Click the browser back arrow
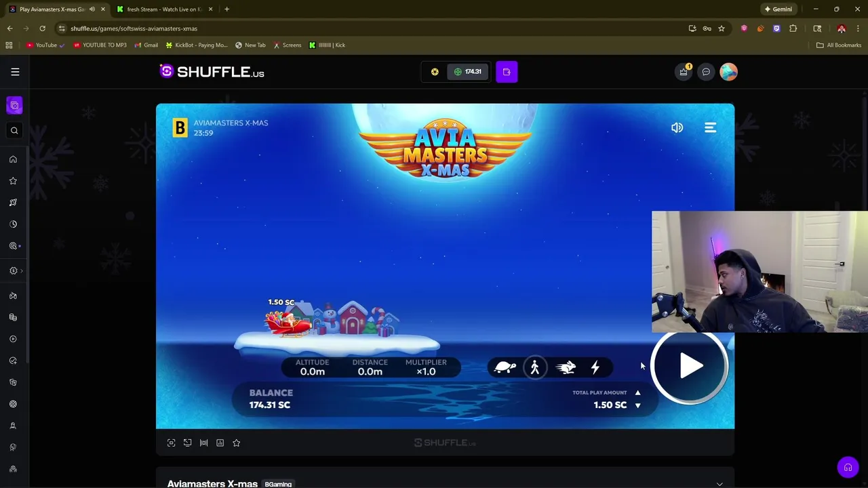The width and height of the screenshot is (868, 488). coord(9,28)
